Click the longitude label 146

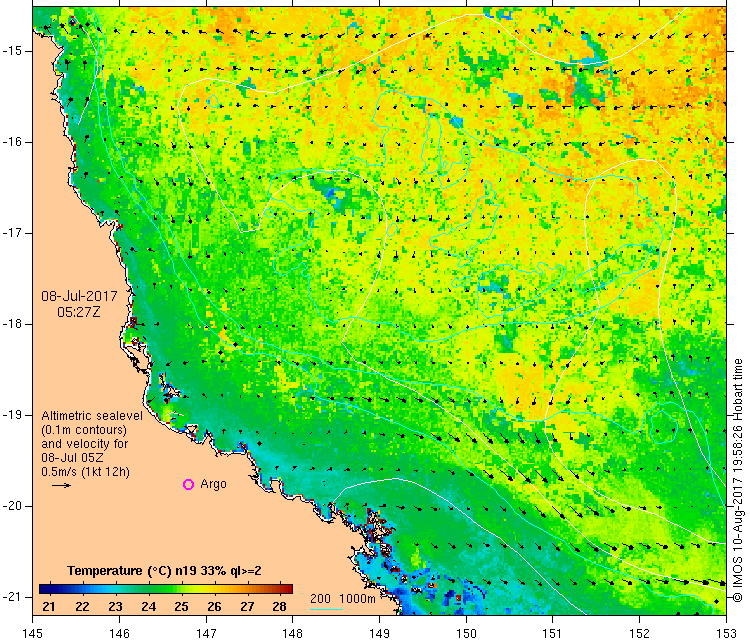tap(119, 633)
